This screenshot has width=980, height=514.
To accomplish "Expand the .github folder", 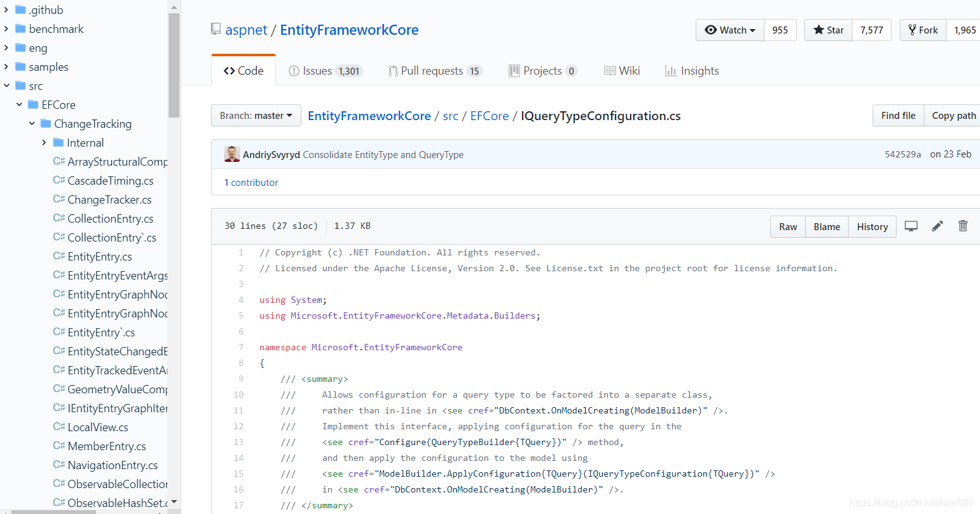I will 6,9.
